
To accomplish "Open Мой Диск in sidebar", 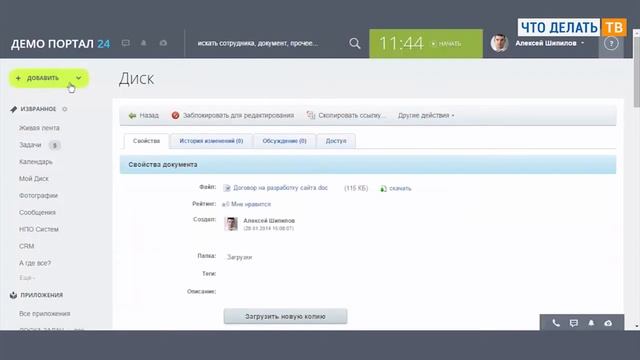I will tap(33, 179).
